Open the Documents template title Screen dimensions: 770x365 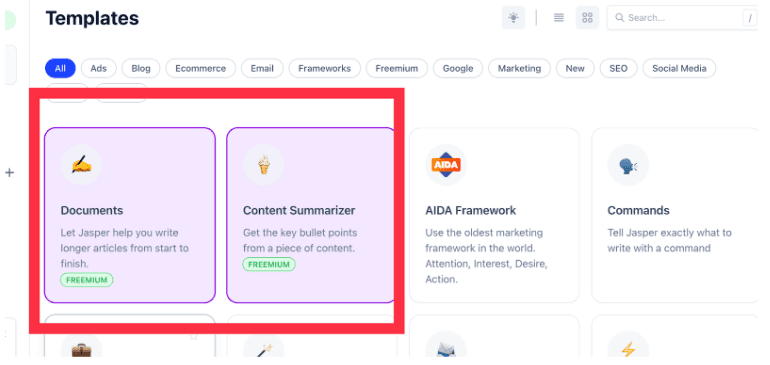tap(92, 210)
